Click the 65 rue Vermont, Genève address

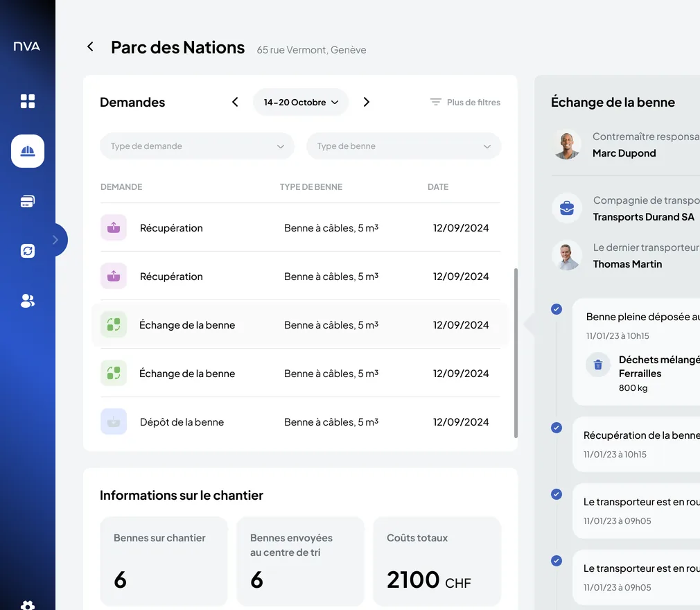(x=311, y=50)
